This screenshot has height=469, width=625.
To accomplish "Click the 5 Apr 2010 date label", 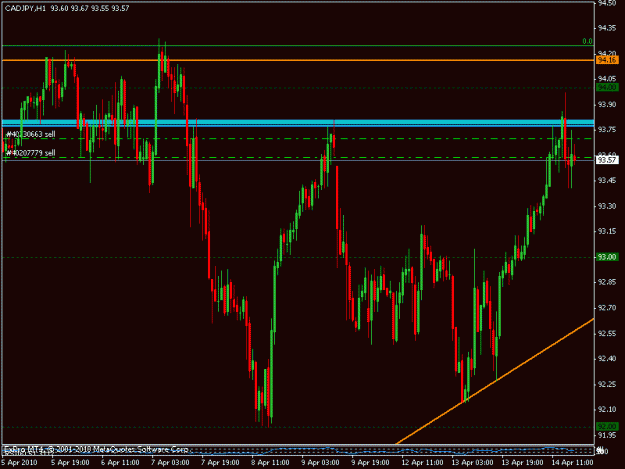I will 19,463.
